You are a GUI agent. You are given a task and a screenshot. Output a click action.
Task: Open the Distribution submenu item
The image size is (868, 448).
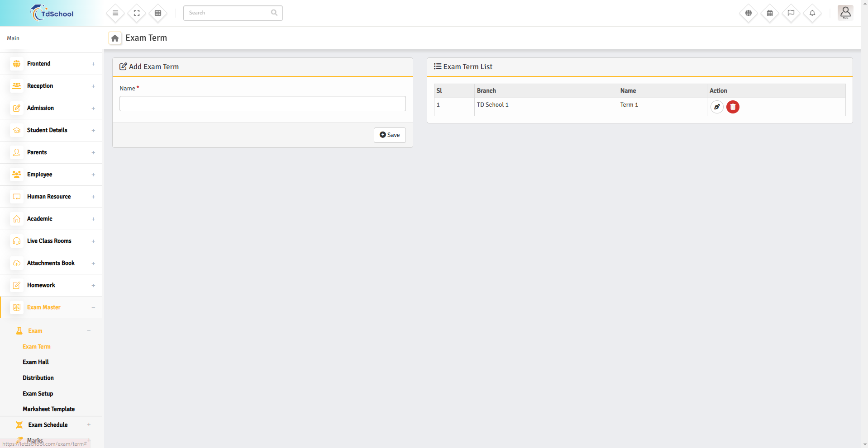coord(38,378)
